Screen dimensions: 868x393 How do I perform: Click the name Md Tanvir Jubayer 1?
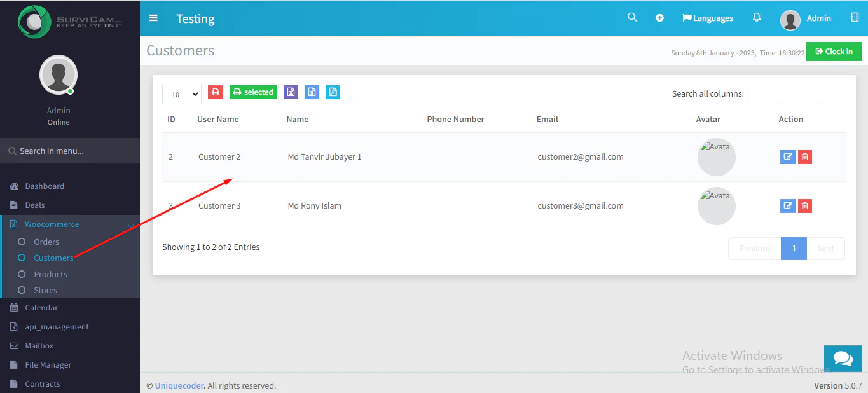click(324, 156)
